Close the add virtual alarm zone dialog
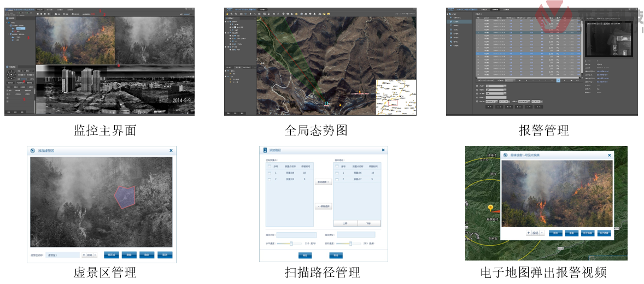 coord(171,150)
